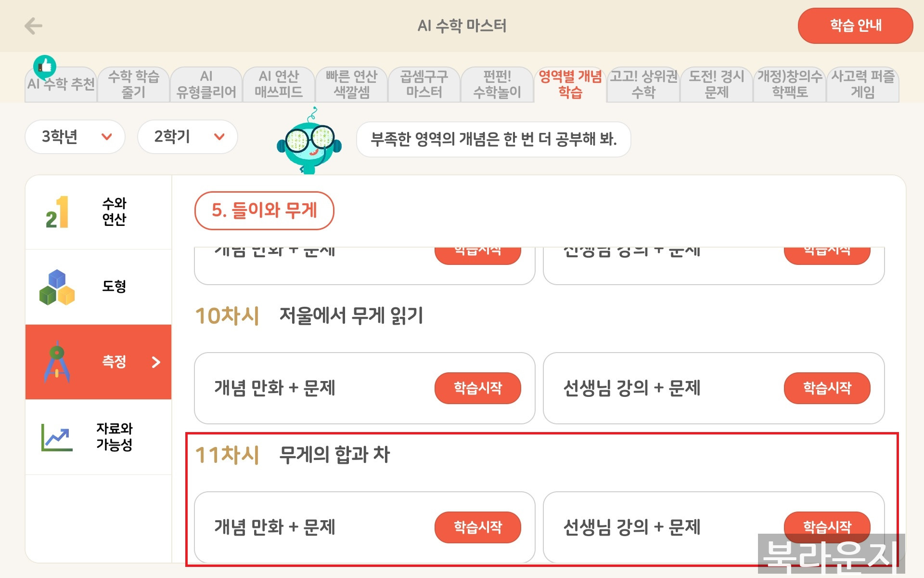This screenshot has width=924, height=578.
Task: Start 10차시 선생님 강의 + 문제 lesson
Action: click(827, 388)
